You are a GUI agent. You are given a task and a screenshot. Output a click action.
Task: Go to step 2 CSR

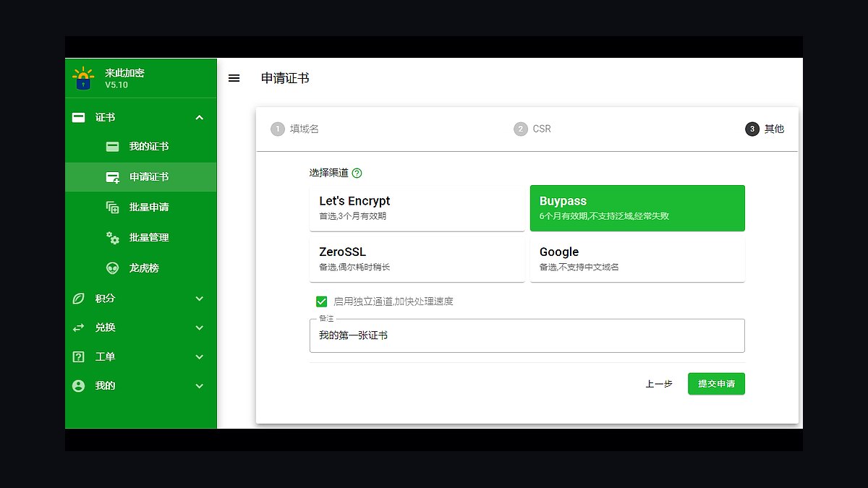click(x=532, y=129)
